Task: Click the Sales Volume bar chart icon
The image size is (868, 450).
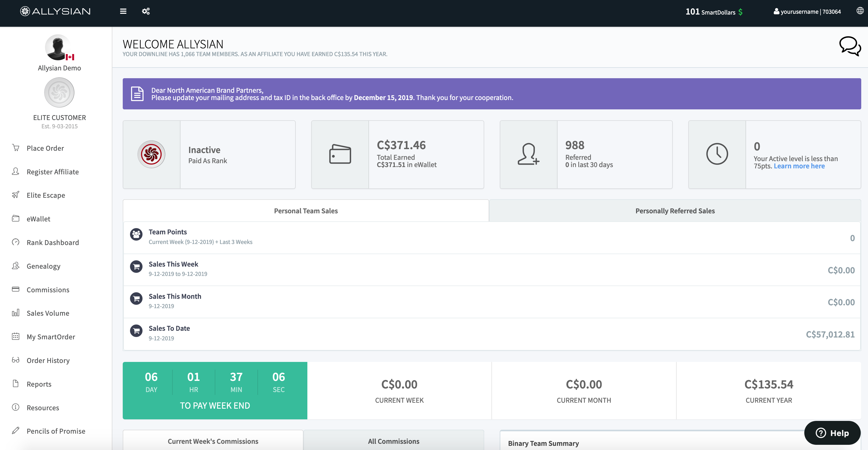Action: tap(16, 313)
